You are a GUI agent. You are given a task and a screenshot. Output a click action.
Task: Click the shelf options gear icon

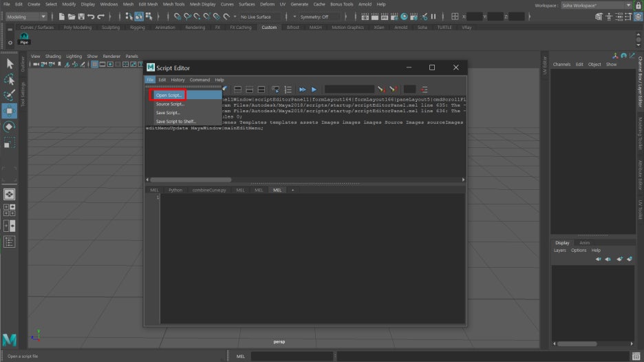point(10,42)
